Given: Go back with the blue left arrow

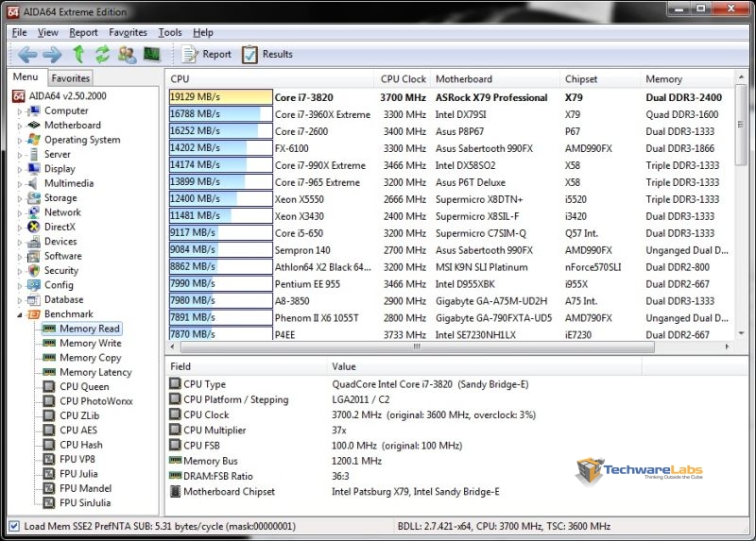Looking at the screenshot, I should point(27,54).
